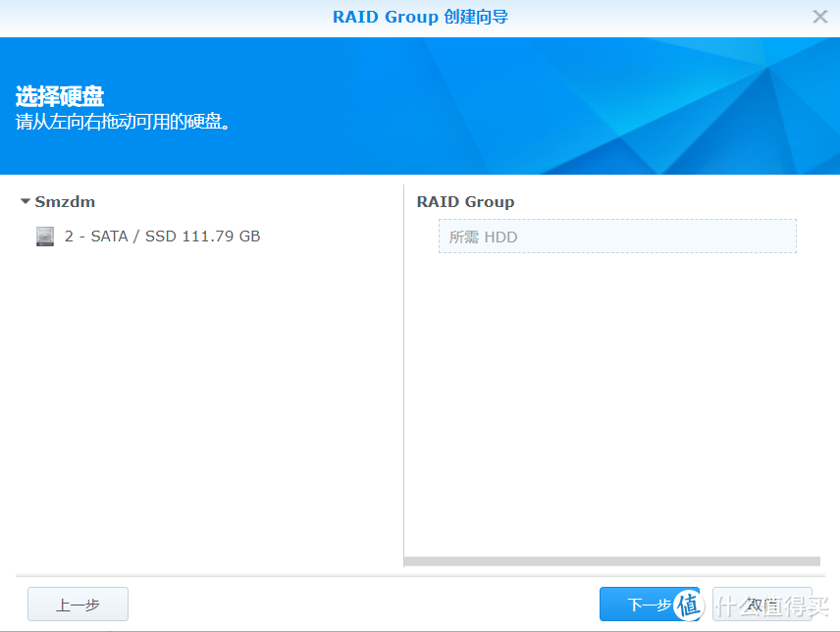Click the SSD disk drive icon
This screenshot has width=840, height=632.
(x=45, y=237)
